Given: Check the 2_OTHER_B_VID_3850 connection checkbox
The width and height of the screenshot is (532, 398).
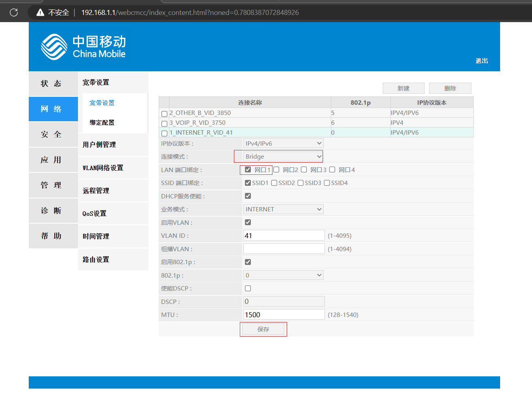Looking at the screenshot, I should pos(165,114).
